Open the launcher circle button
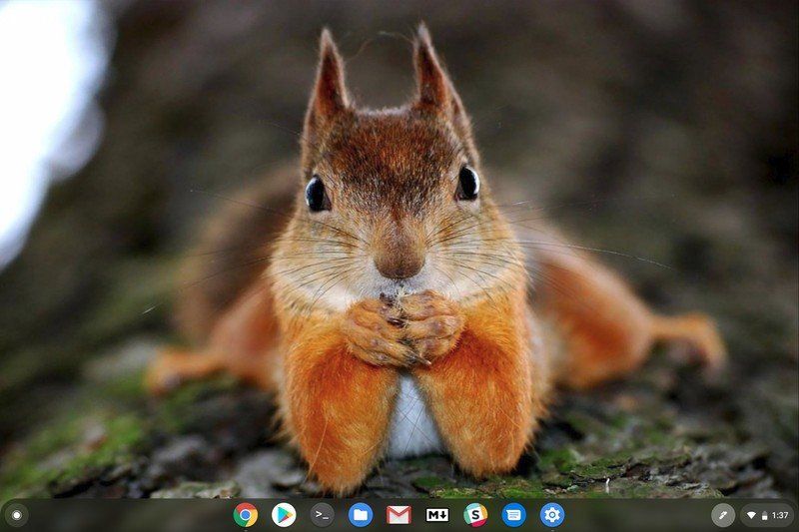Viewport: 799px width, 532px height. pyautogui.click(x=16, y=515)
